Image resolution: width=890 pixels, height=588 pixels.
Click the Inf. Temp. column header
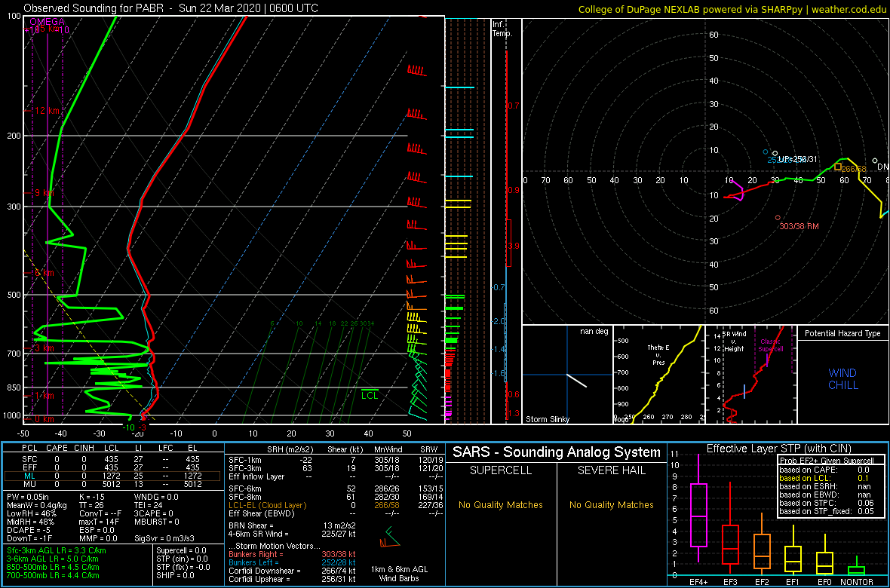coord(503,29)
